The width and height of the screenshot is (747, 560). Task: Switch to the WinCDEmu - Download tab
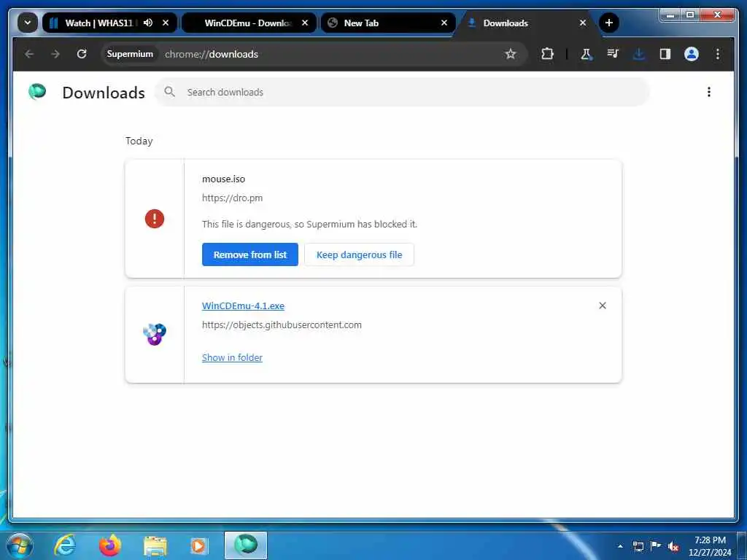(247, 23)
